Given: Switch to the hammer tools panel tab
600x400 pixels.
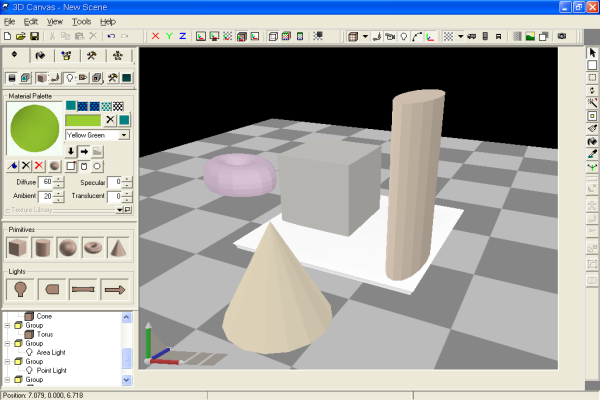Looking at the screenshot, I should point(91,56).
